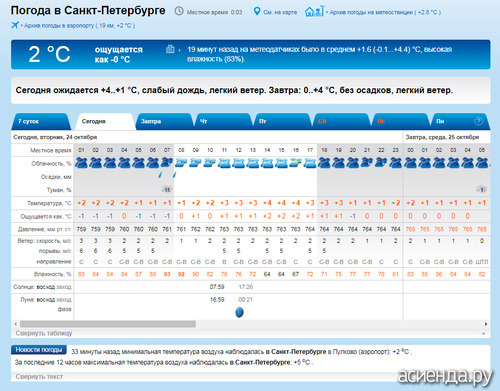Click the Давление, мм рт. ст. row label
This screenshot has height=391, width=500.
click(44, 229)
